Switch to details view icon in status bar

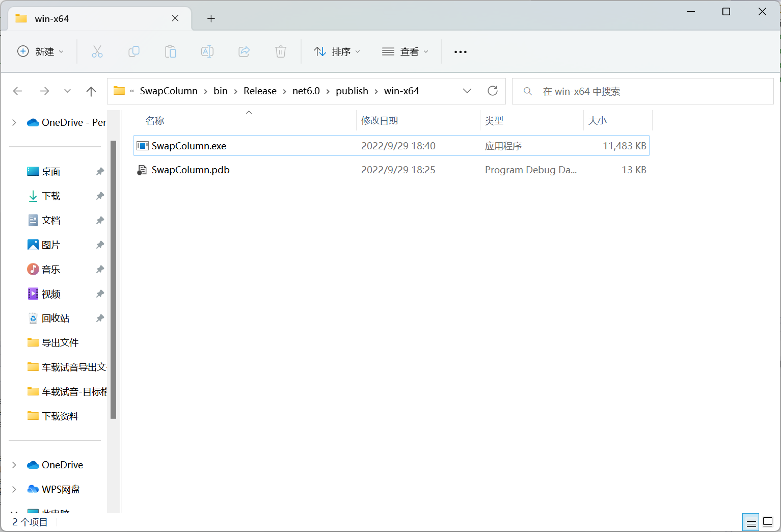pos(751,522)
